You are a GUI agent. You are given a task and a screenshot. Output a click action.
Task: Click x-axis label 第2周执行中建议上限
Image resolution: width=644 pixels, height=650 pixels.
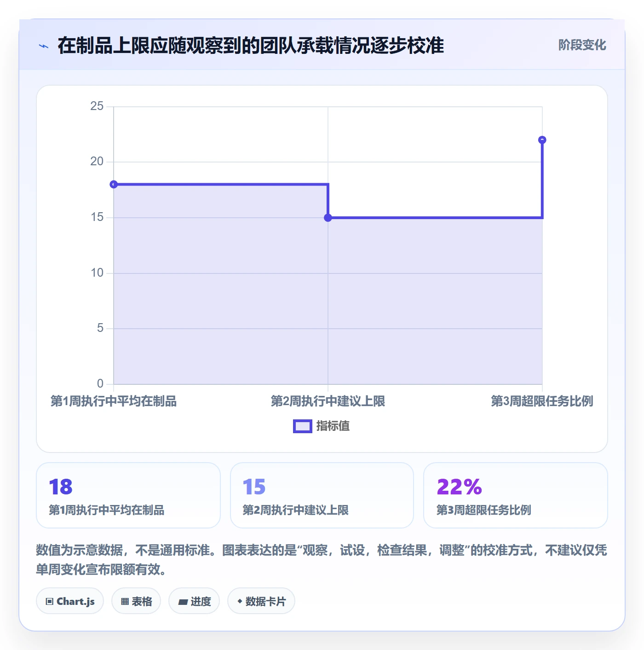pos(328,401)
